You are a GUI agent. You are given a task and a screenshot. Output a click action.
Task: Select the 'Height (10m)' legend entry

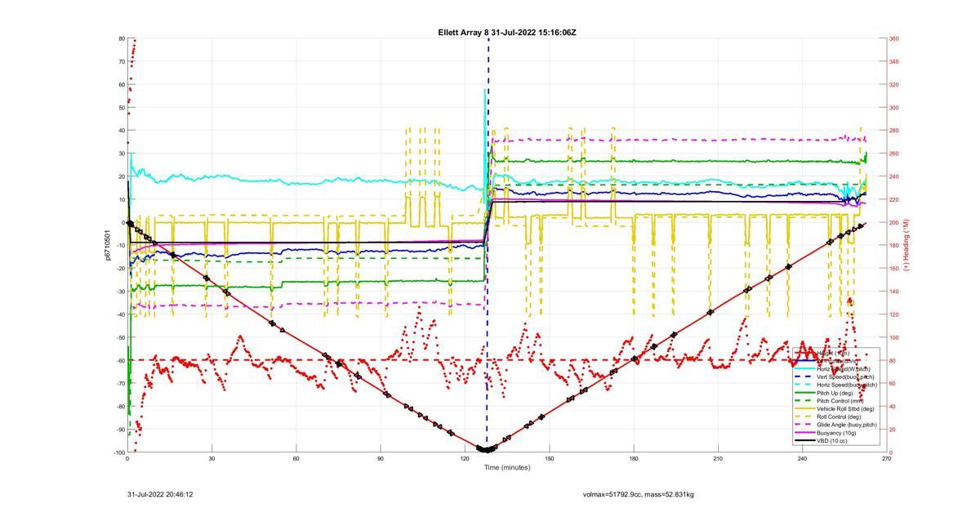tap(822, 353)
